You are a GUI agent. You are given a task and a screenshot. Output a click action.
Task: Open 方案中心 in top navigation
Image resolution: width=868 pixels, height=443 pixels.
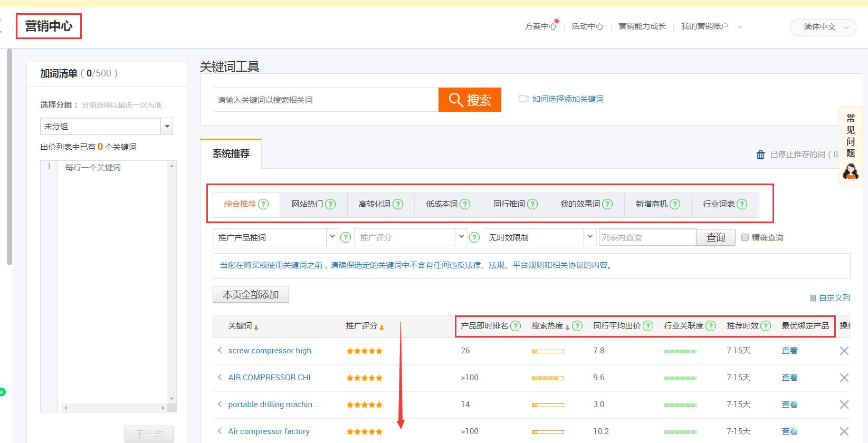540,26
